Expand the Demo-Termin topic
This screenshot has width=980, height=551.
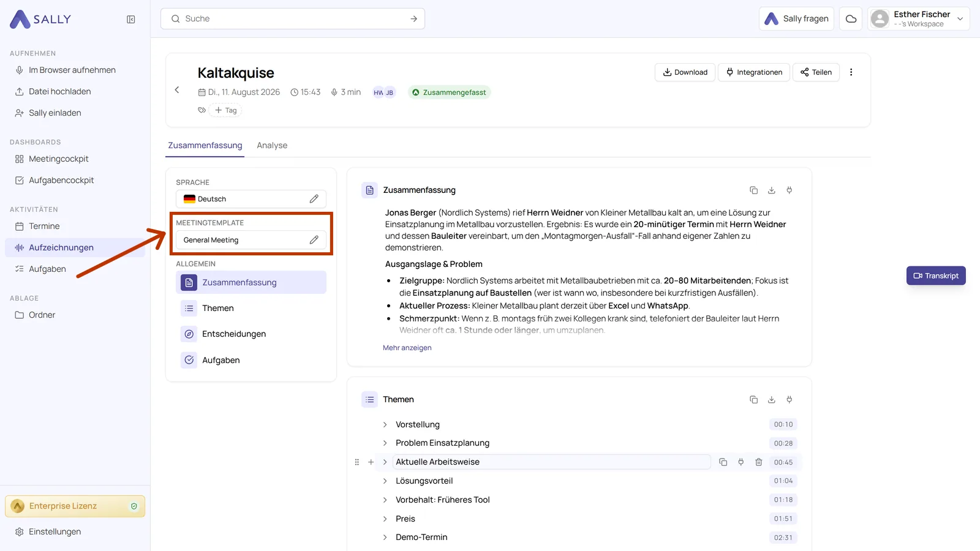coord(385,538)
